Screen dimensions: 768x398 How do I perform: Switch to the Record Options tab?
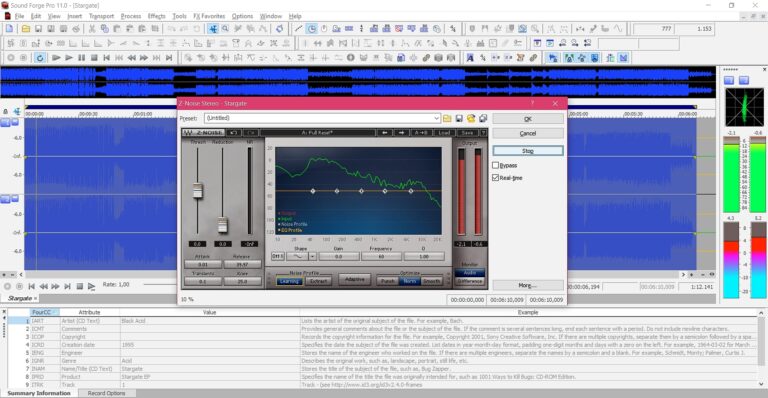106,393
